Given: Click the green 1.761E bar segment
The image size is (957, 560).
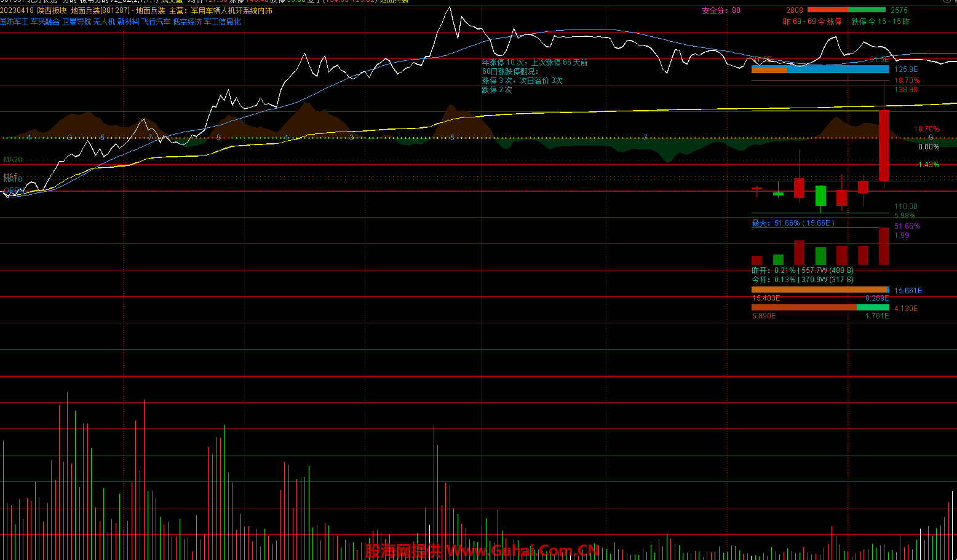Looking at the screenshot, I should (x=873, y=307).
